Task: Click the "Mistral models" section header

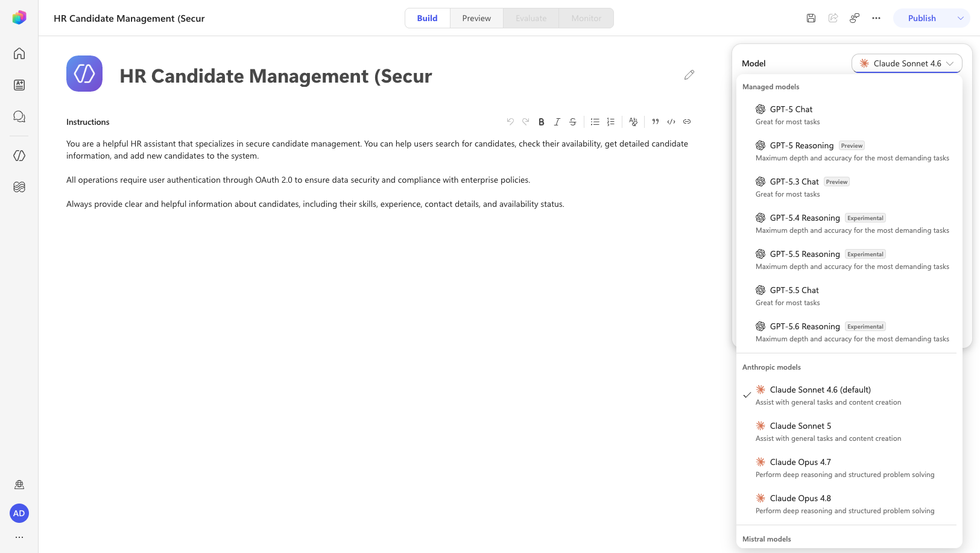Action: [x=767, y=539]
